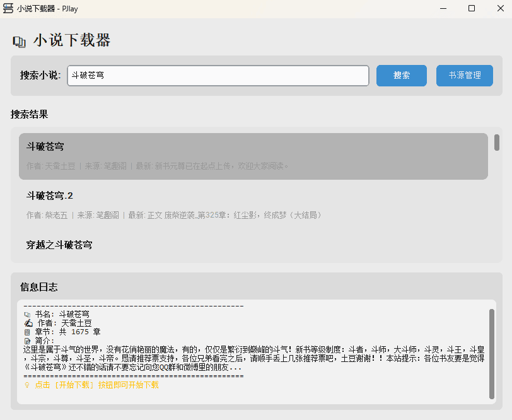512x420 pixels.
Task: Click the clipboard icon before 章节
Action: 27,332
